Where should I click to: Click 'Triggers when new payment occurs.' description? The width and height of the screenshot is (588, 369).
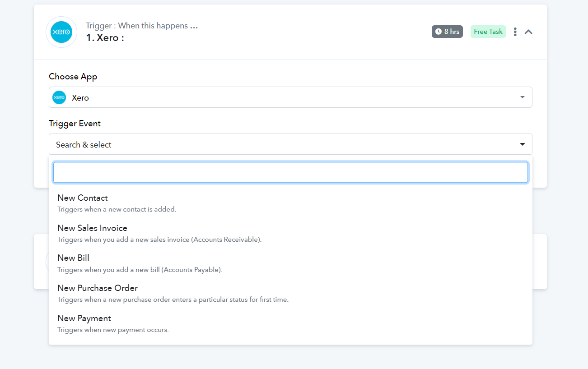click(x=113, y=330)
